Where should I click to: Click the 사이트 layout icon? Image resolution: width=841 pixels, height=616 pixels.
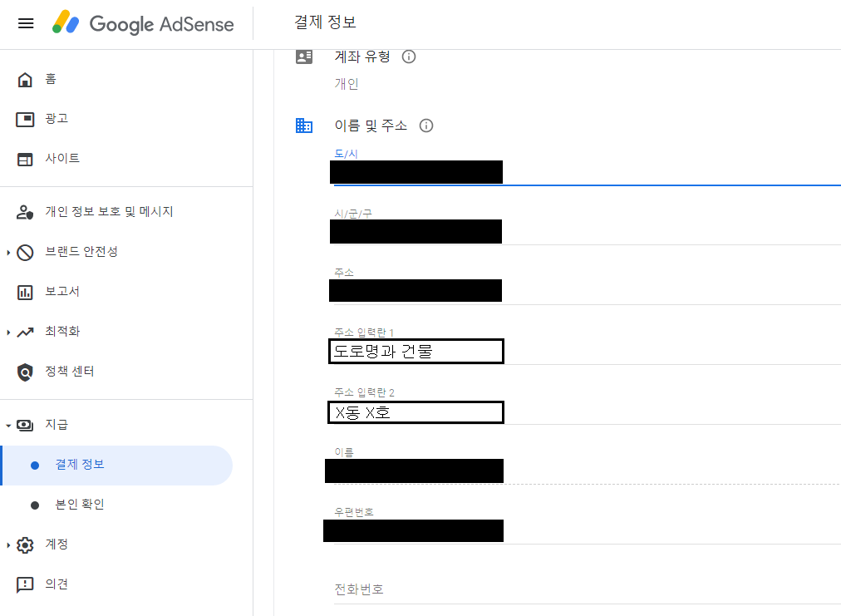[x=25, y=160]
